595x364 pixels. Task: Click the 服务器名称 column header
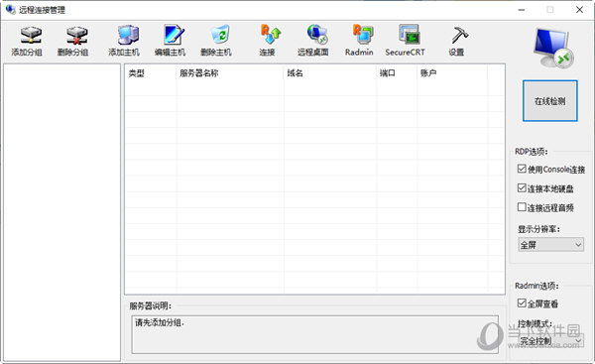click(230, 72)
